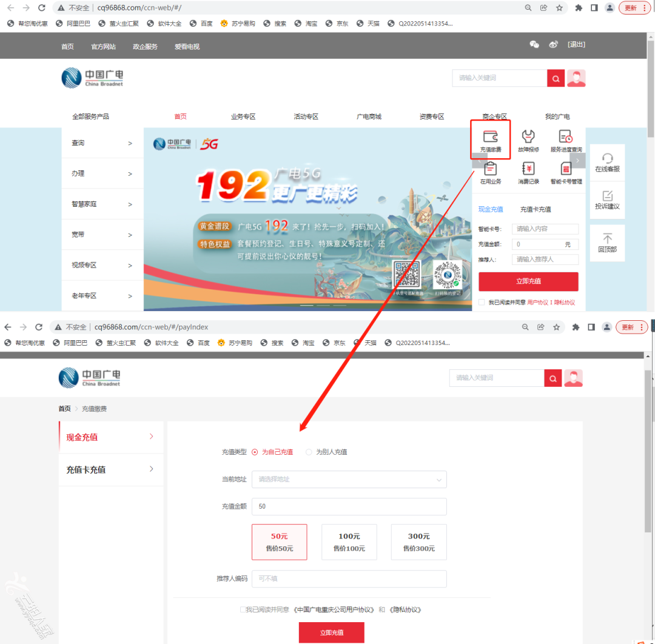Click the Weibo icon in top bar
The image size is (655, 644).
pos(554,44)
